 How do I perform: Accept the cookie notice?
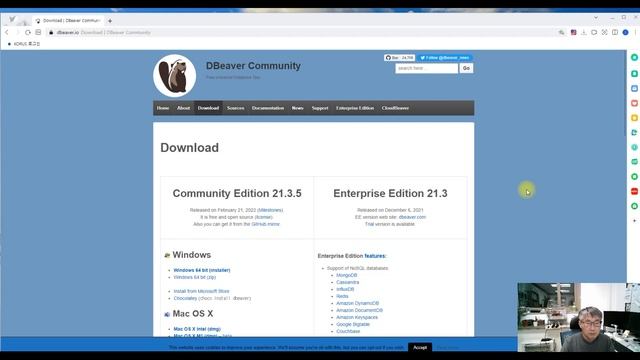coord(420,347)
